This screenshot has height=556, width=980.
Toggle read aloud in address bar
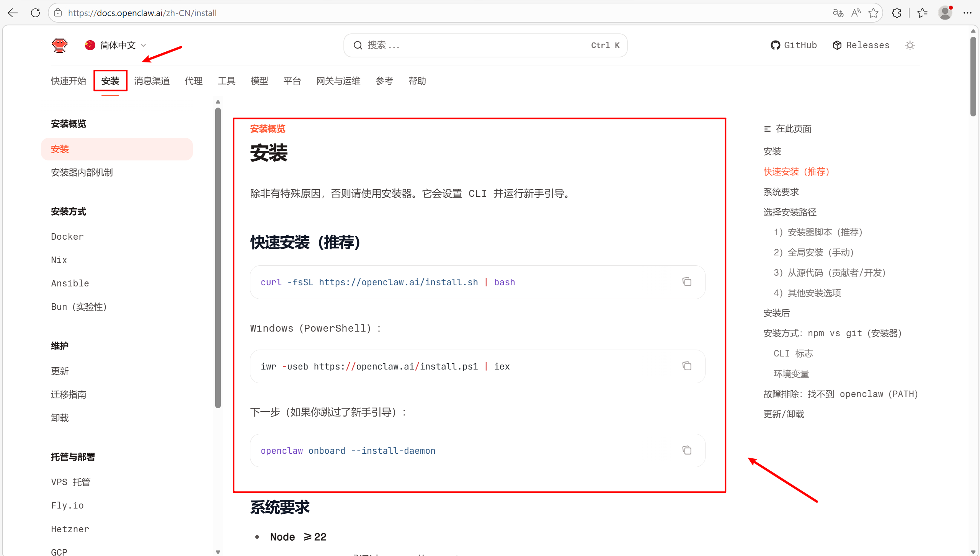point(856,13)
